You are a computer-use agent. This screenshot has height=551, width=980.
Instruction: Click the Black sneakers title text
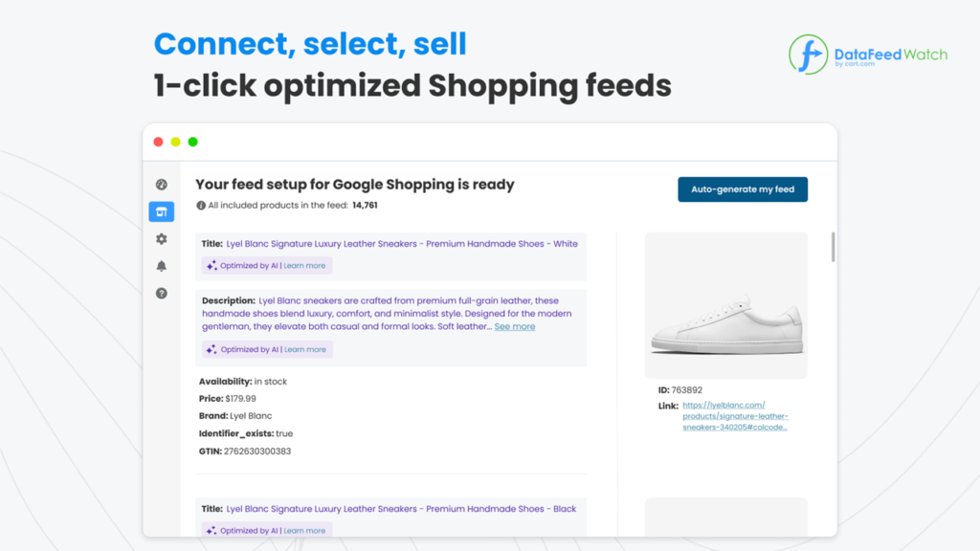point(402,509)
